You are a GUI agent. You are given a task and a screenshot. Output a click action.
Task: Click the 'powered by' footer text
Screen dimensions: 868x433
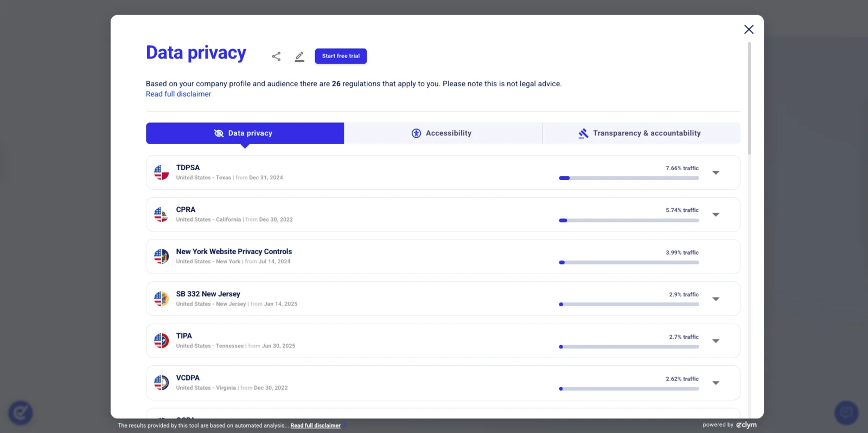718,425
